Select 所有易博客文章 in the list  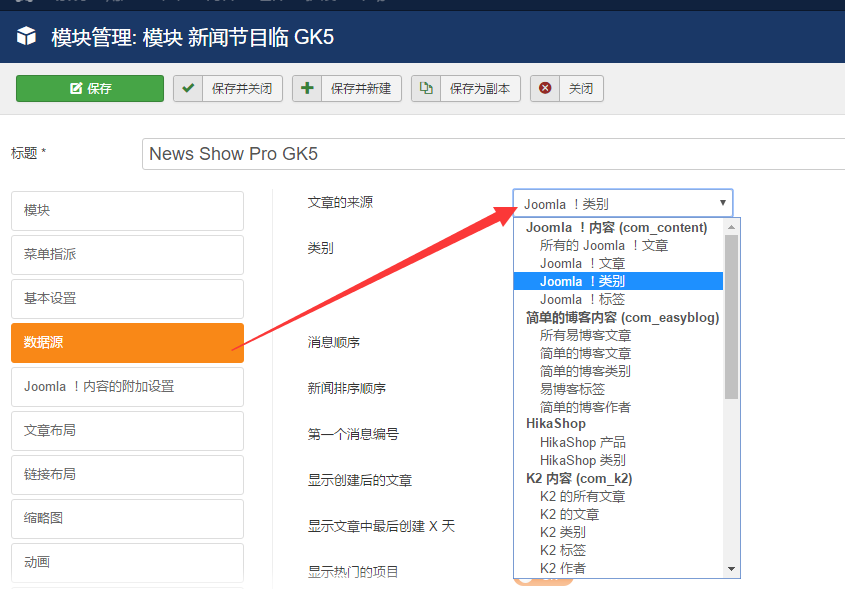coord(618,336)
